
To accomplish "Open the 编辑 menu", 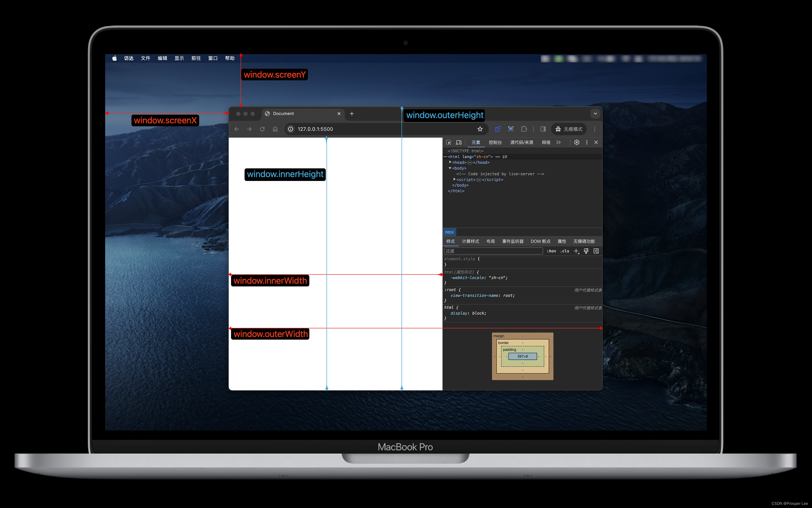I will (162, 58).
